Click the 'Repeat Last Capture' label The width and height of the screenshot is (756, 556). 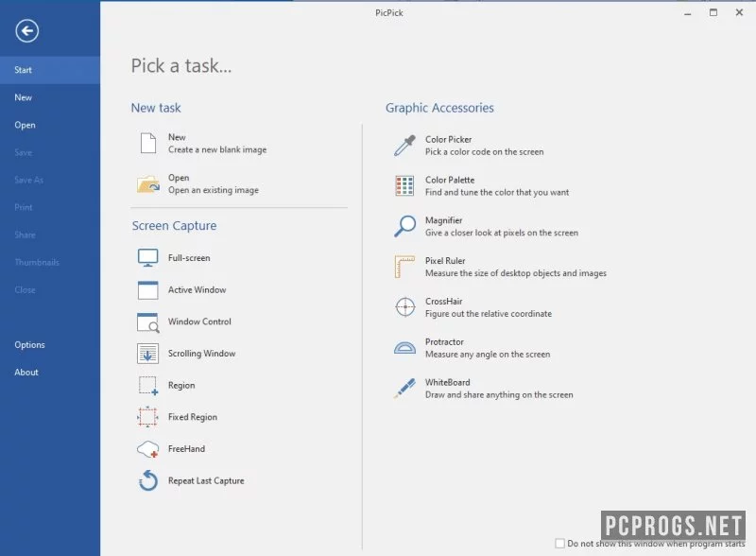click(x=206, y=480)
